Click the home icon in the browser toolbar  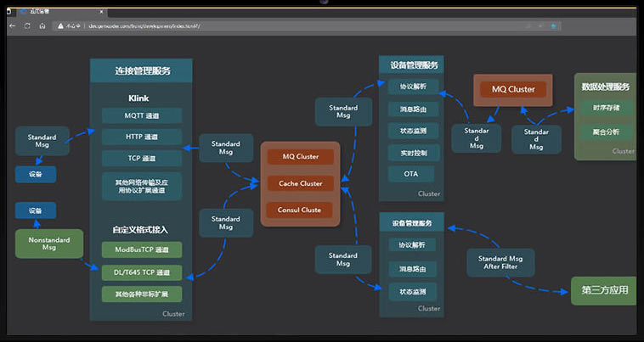(x=42, y=26)
